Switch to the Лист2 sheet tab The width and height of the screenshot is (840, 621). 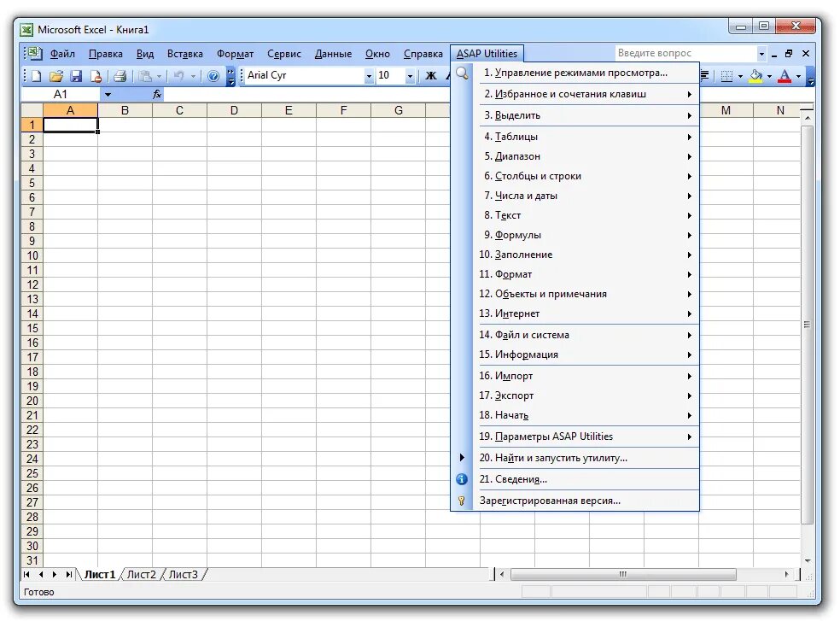pyautogui.click(x=142, y=575)
